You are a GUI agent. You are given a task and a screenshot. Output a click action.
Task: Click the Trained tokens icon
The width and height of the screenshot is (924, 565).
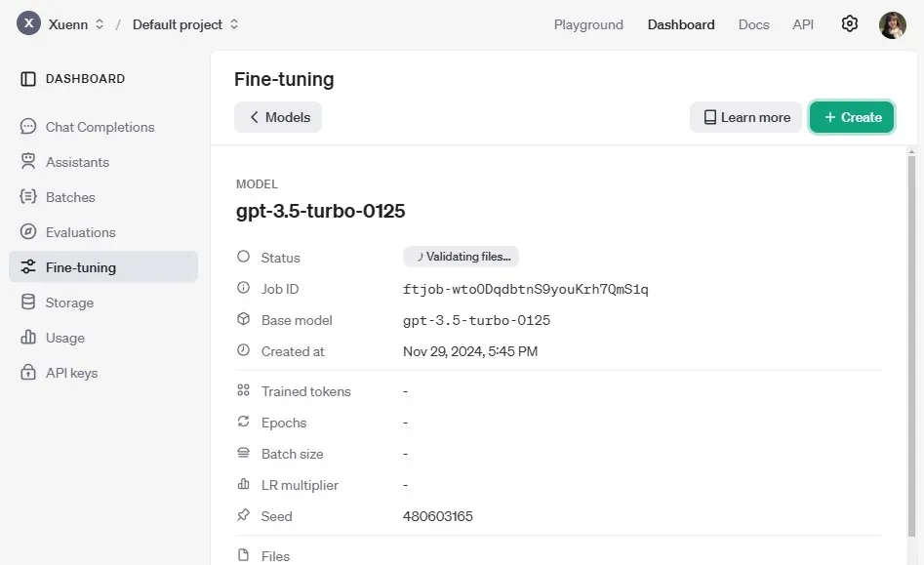pos(243,390)
